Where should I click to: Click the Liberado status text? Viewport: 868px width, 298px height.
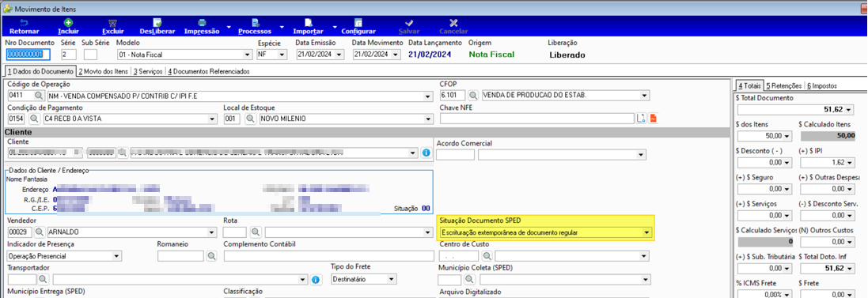(x=567, y=55)
